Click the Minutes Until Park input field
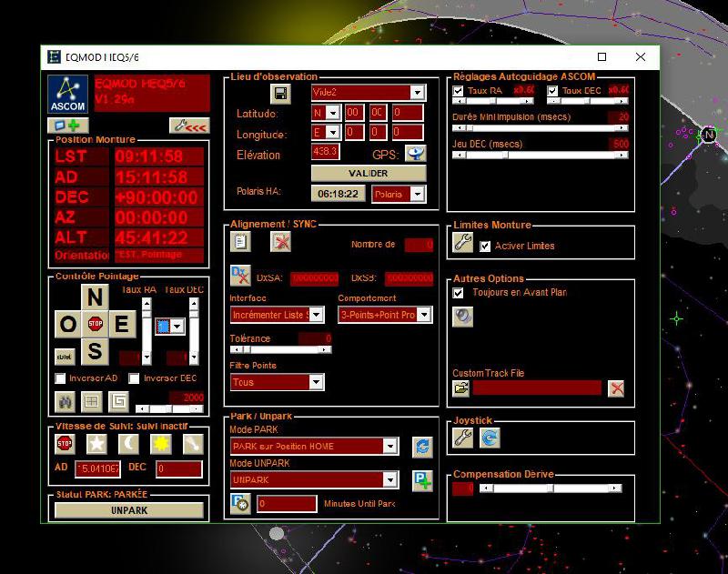The image size is (728, 574). coord(288,504)
